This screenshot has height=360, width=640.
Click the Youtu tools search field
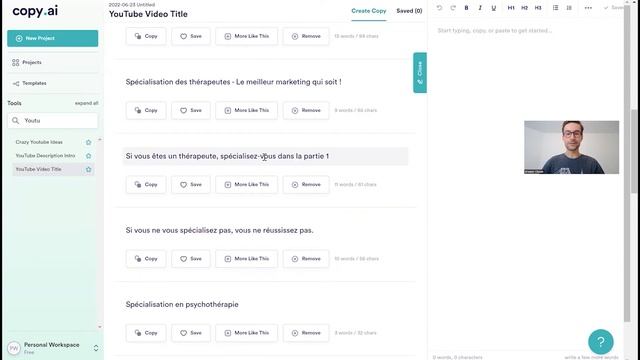tap(53, 121)
